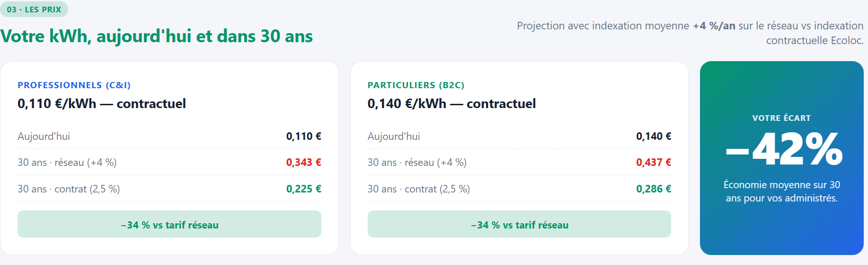Click the big '−42%' figure
This screenshot has width=868, height=265.
pos(784,149)
